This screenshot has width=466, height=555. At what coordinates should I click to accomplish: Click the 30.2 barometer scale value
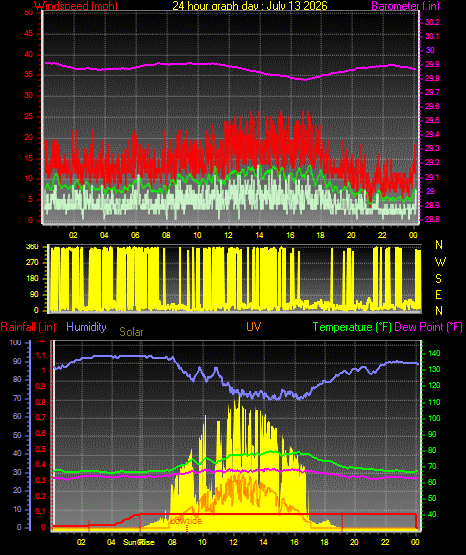tap(432, 22)
